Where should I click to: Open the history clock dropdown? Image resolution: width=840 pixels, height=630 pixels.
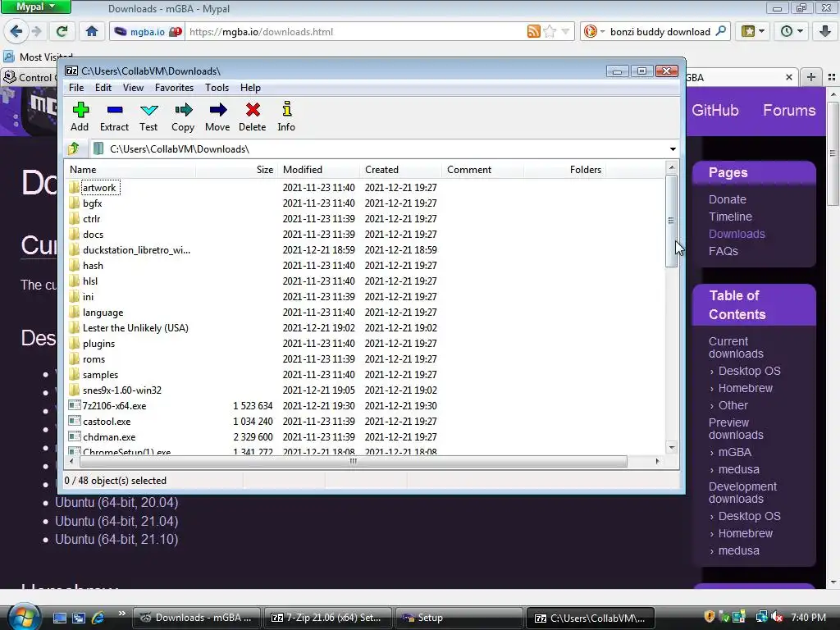[x=792, y=32]
